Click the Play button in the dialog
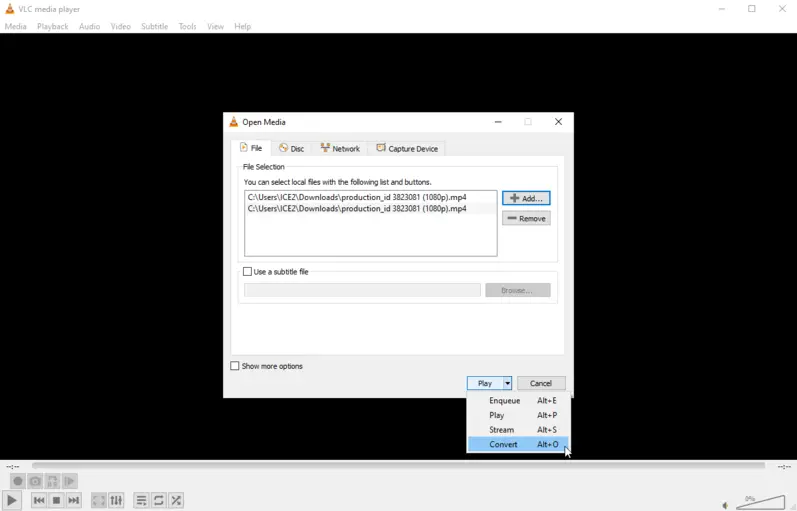 tap(485, 383)
